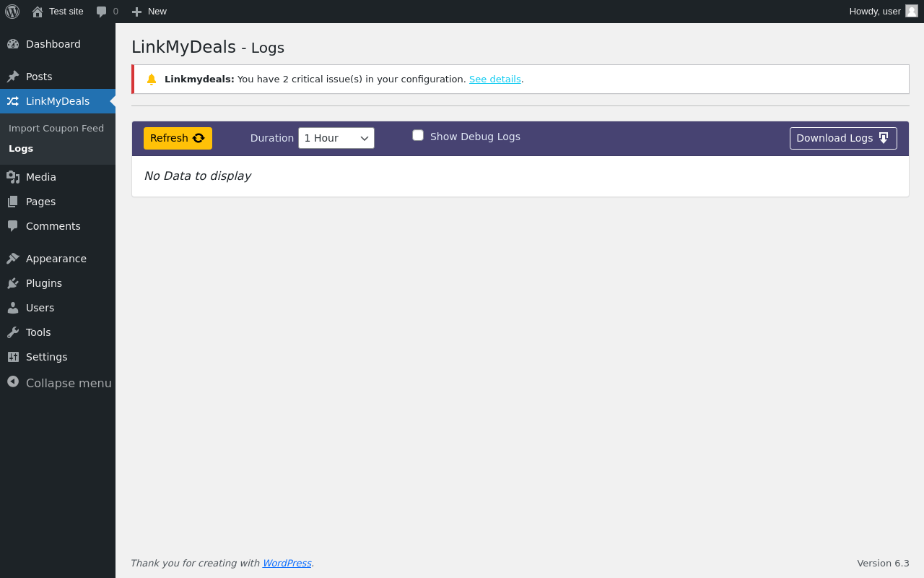Click the Show Debug Logs label

[475, 137]
